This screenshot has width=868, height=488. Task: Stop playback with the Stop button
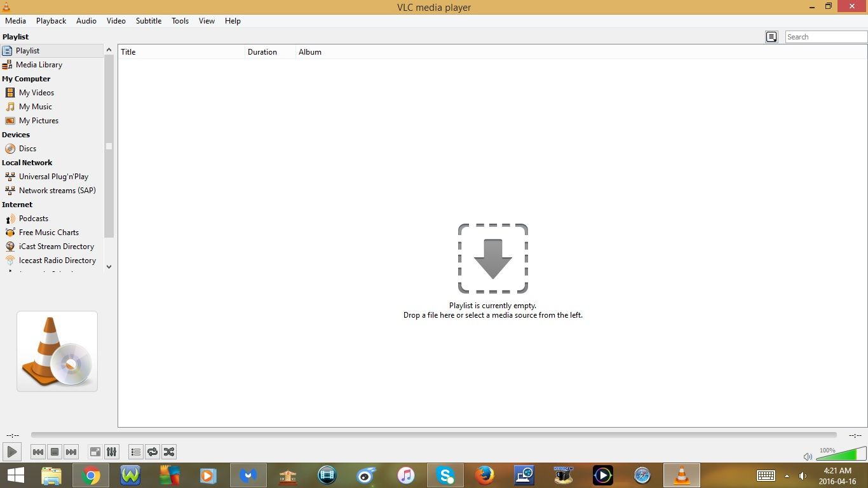pos(55,452)
